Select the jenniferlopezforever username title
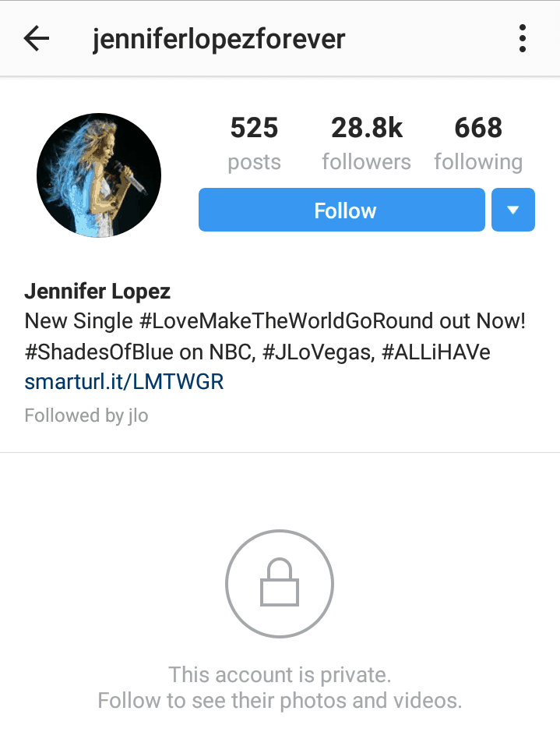The height and width of the screenshot is (732, 560). (219, 39)
